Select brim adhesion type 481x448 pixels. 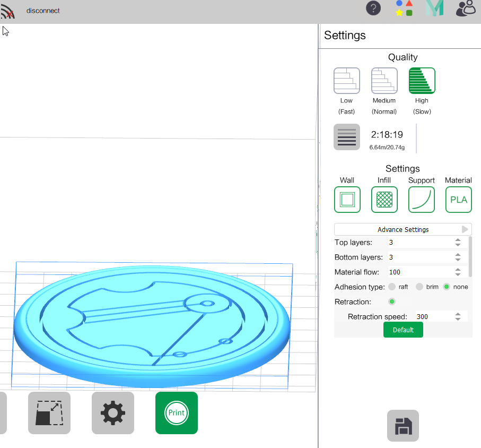419,287
